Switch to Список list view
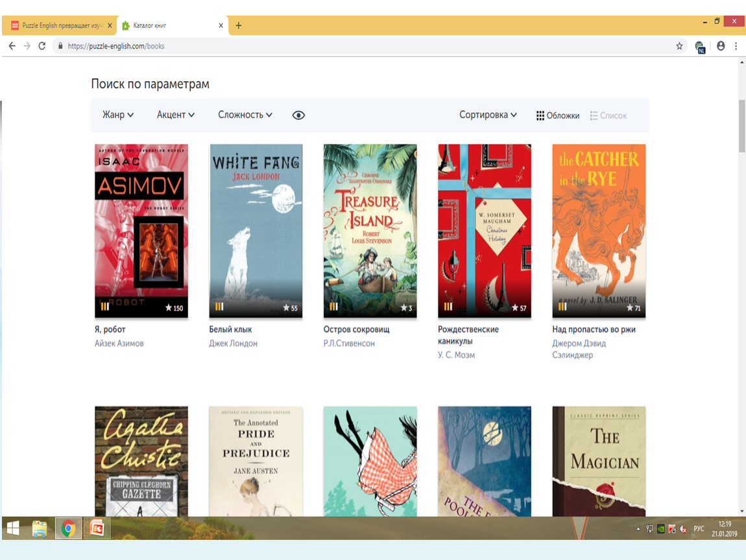The image size is (746, 560). [608, 115]
